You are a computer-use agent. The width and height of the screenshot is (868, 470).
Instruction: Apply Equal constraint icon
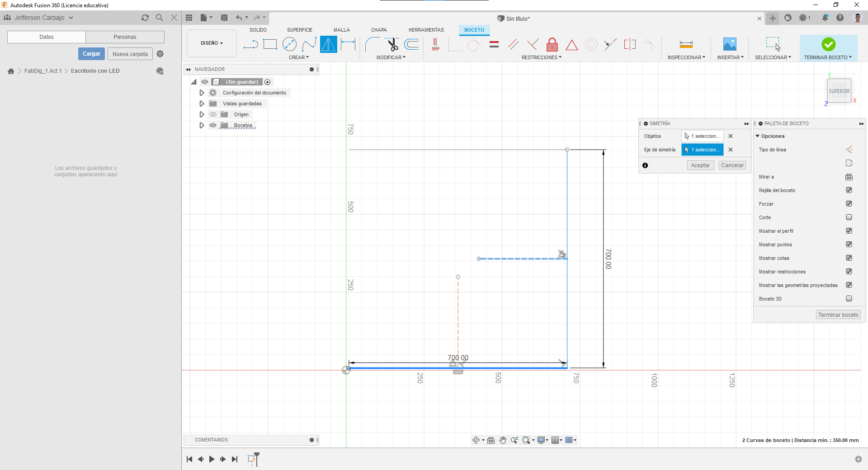494,44
